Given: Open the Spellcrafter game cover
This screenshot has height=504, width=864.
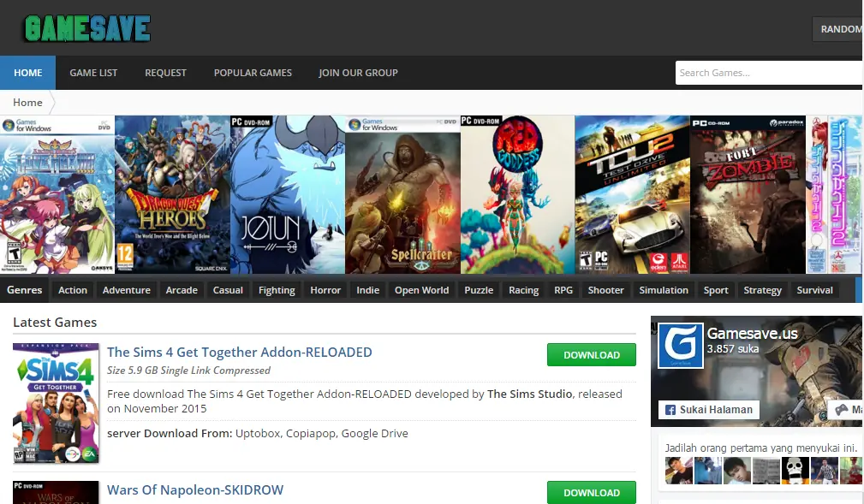Looking at the screenshot, I should pyautogui.click(x=402, y=194).
